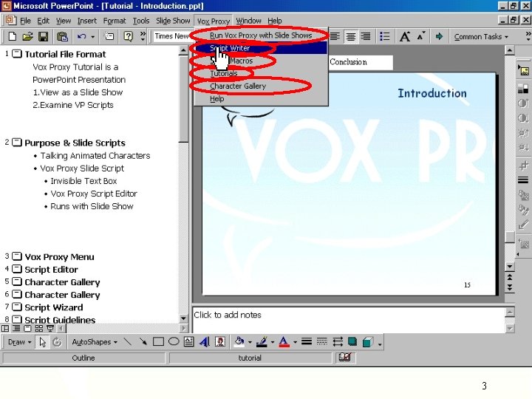Open the Draw menu dropdown
532x399 pixels.
(x=19, y=342)
